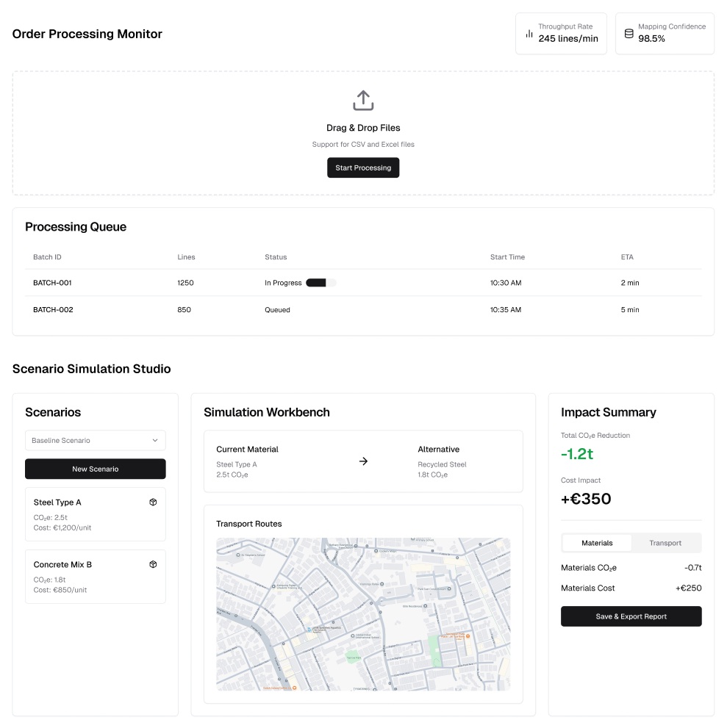Click the cube icon on Steel Type A card

pyautogui.click(x=153, y=502)
